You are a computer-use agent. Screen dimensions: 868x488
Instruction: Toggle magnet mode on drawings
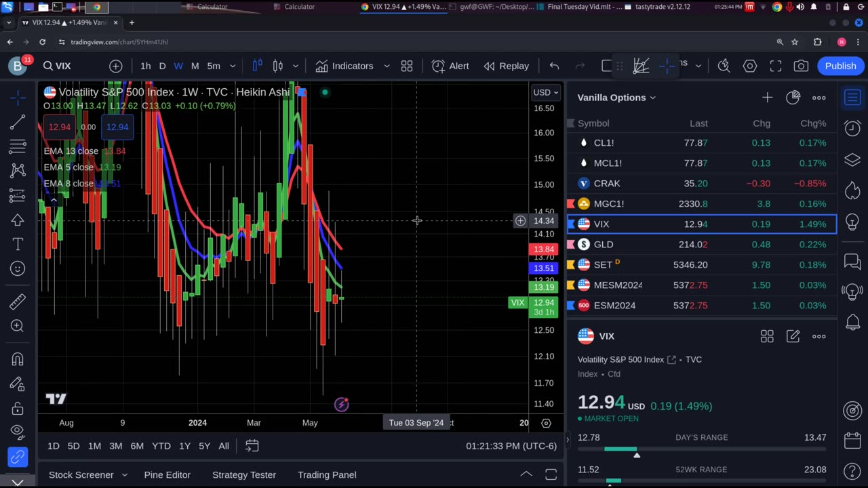pos(18,359)
